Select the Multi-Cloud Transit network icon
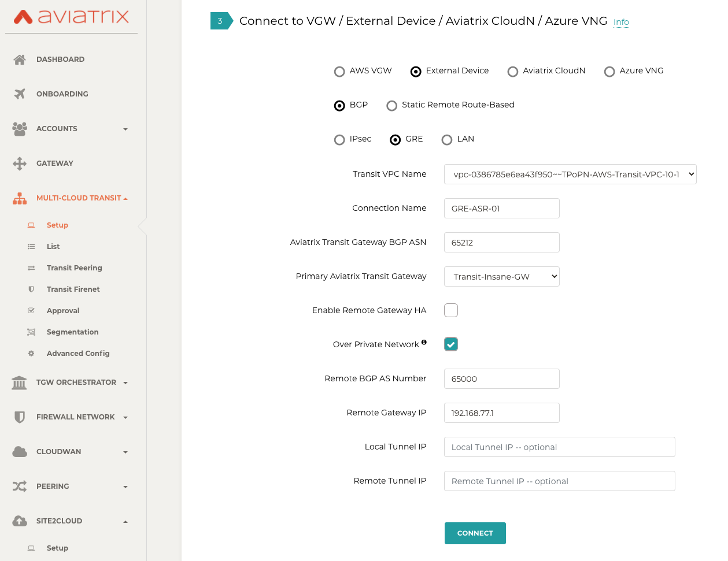 tap(19, 198)
